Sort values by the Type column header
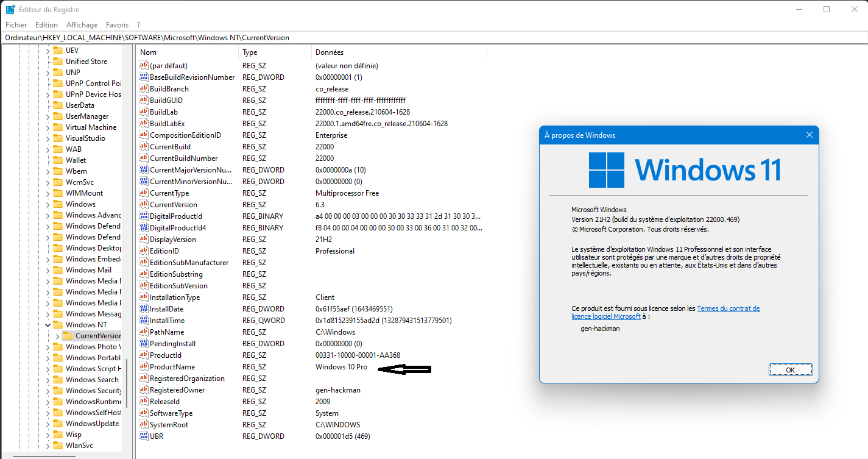This screenshot has width=868, height=459. click(x=275, y=52)
